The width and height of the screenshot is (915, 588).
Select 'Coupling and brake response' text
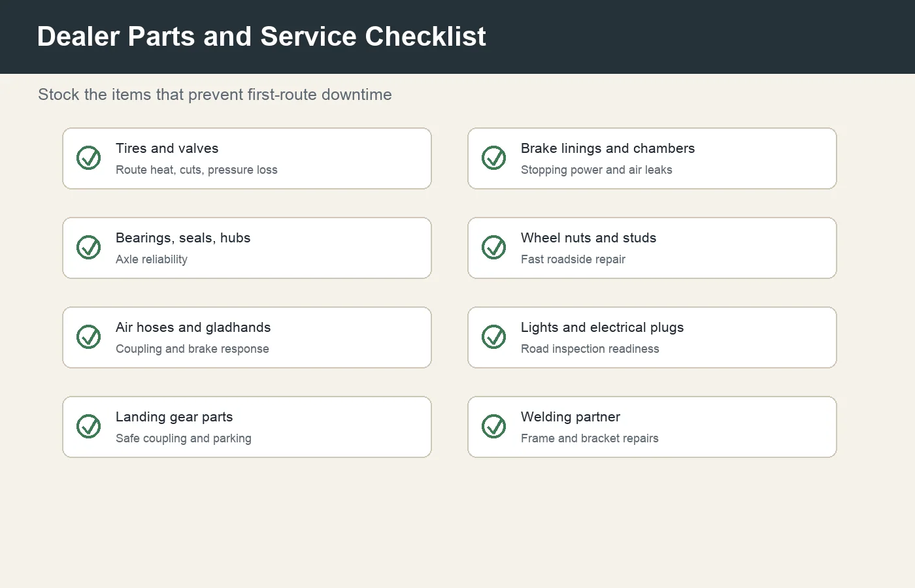(192, 349)
